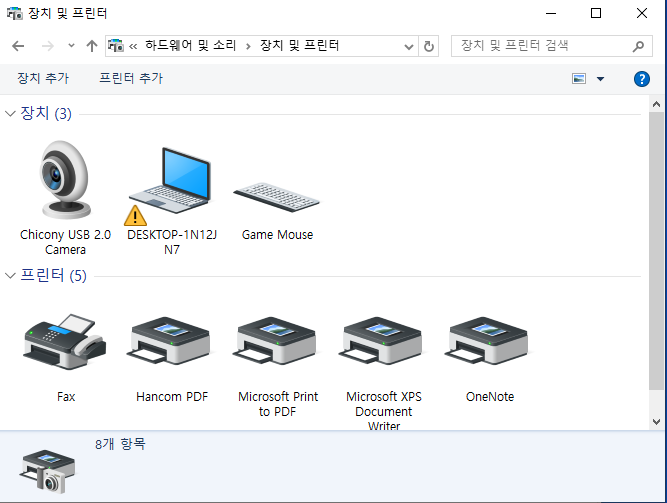Image resolution: width=667 pixels, height=503 pixels.
Task: Click the 장치 (3) group header text
Action: (46, 113)
